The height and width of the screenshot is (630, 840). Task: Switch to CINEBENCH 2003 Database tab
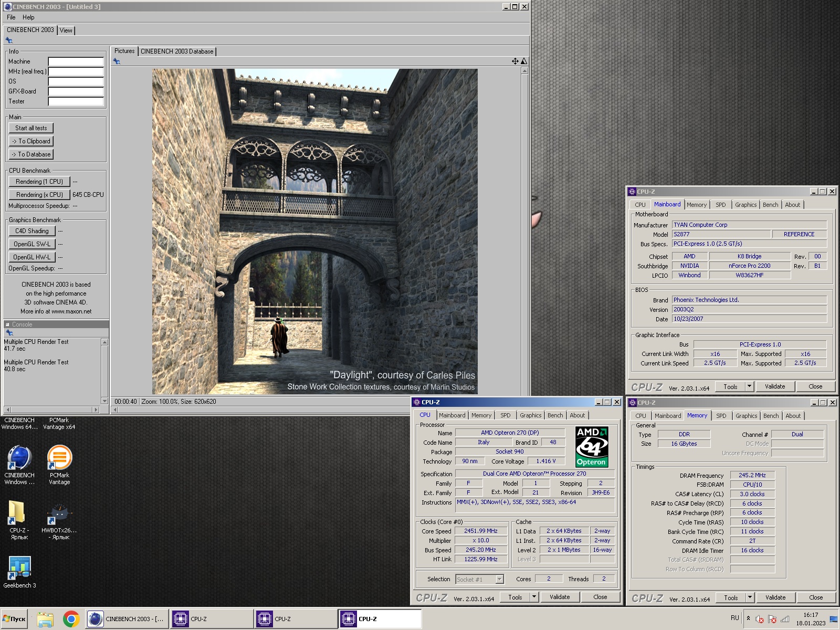pyautogui.click(x=177, y=51)
